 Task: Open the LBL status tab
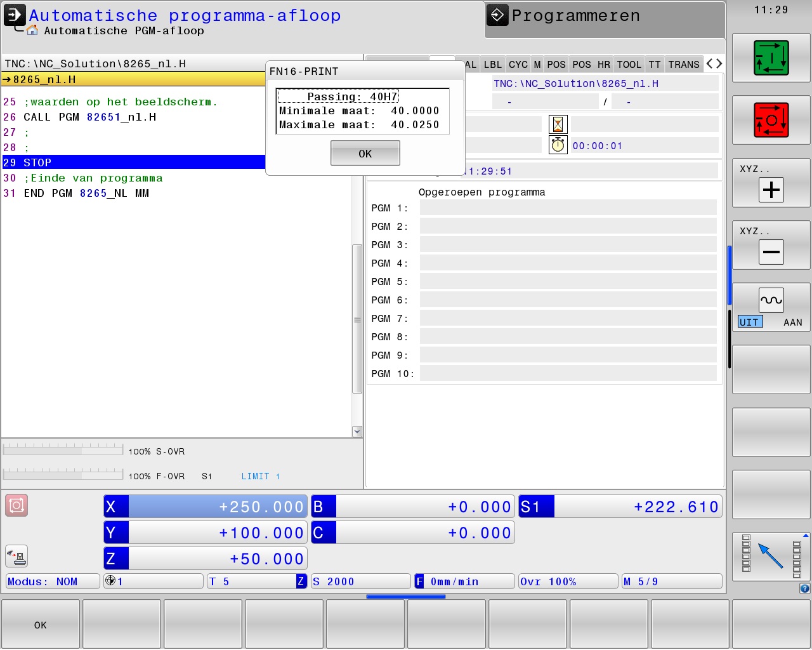click(x=492, y=64)
